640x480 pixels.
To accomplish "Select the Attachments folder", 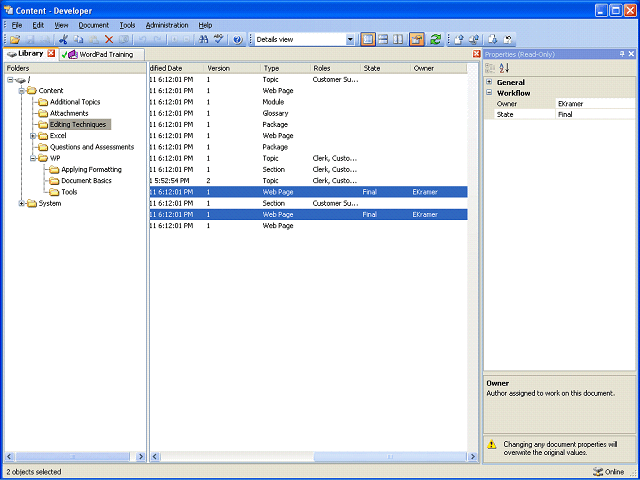I will (69, 113).
